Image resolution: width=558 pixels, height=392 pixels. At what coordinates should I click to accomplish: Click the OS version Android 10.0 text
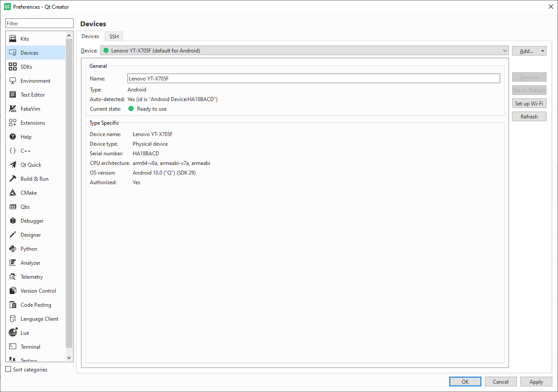[x=164, y=173]
